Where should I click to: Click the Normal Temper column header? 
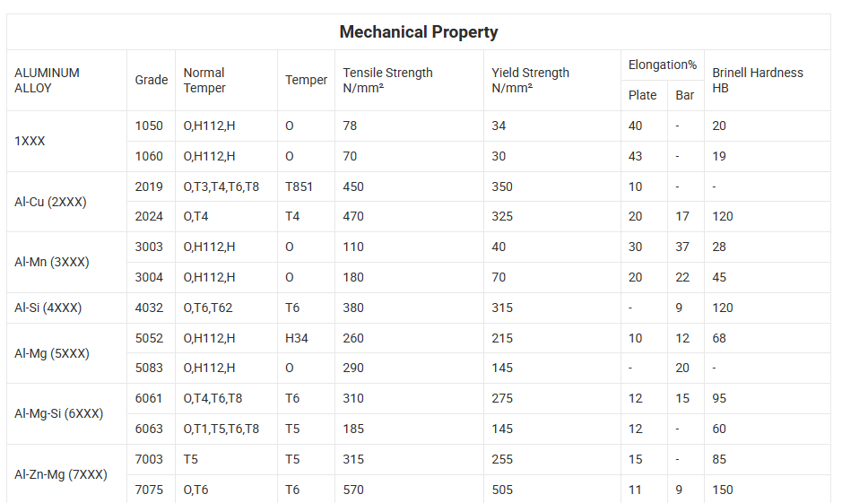[x=204, y=81]
